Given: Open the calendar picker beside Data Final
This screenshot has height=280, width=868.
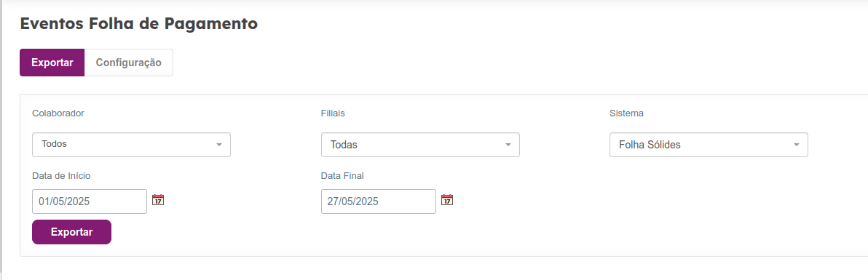Looking at the screenshot, I should coord(446,200).
